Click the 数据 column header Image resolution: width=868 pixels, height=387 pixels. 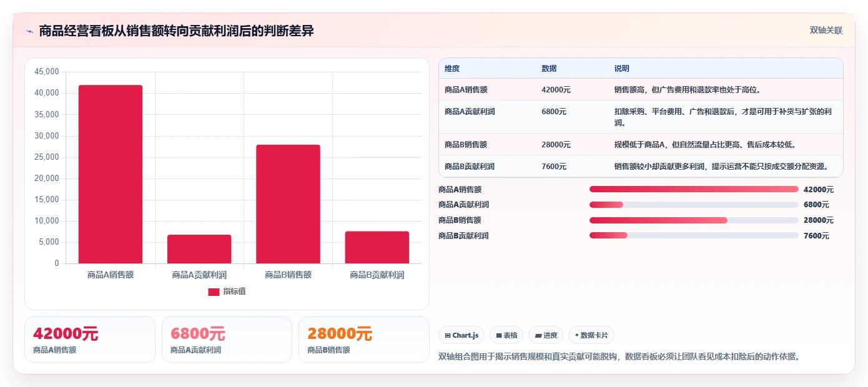[549, 69]
